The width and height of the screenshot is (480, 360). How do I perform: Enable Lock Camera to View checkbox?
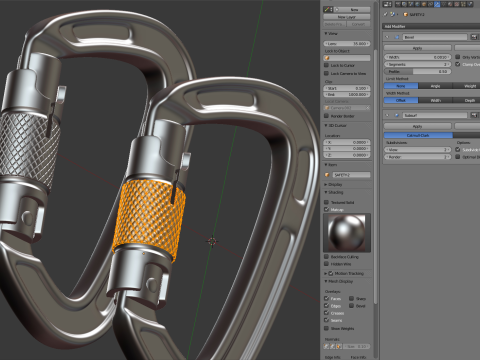click(x=327, y=73)
